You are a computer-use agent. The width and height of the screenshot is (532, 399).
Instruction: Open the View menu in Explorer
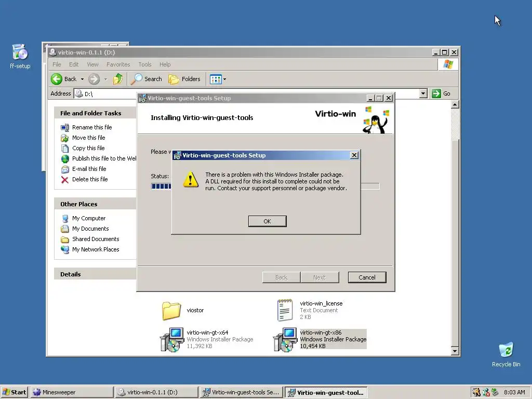[92, 64]
